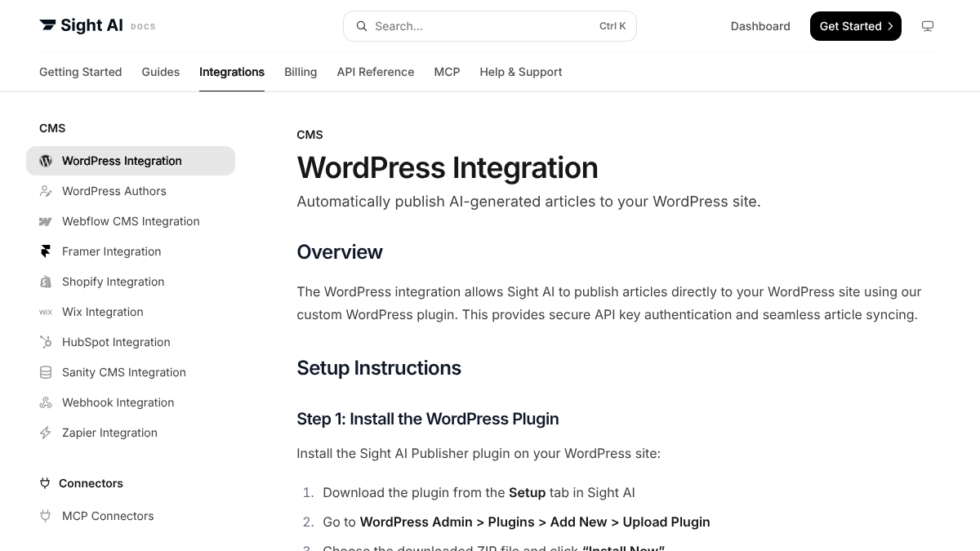980x551 pixels.
Task: Focus the Search input field
Action: tap(490, 26)
